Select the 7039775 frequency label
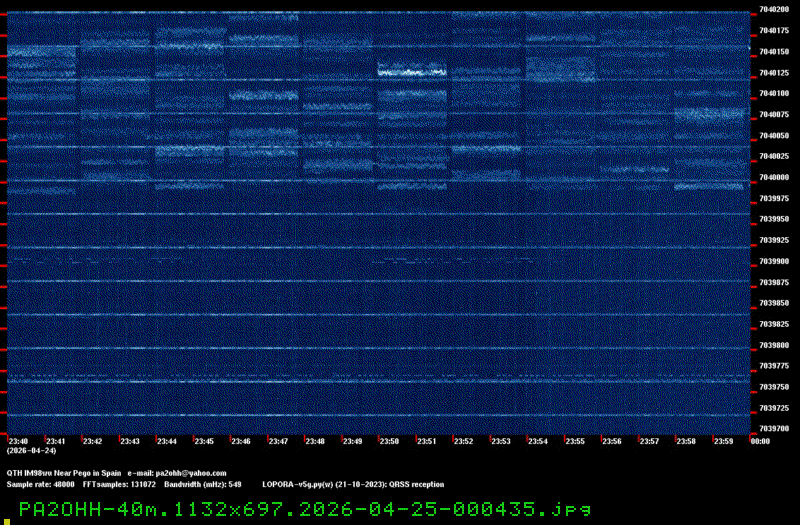The width and height of the screenshot is (800, 525). coord(774,366)
